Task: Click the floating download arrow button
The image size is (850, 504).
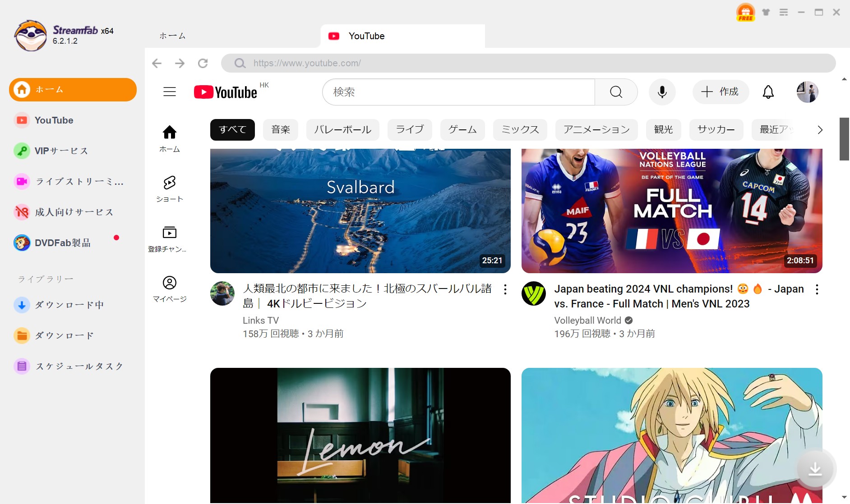Action: [x=815, y=469]
